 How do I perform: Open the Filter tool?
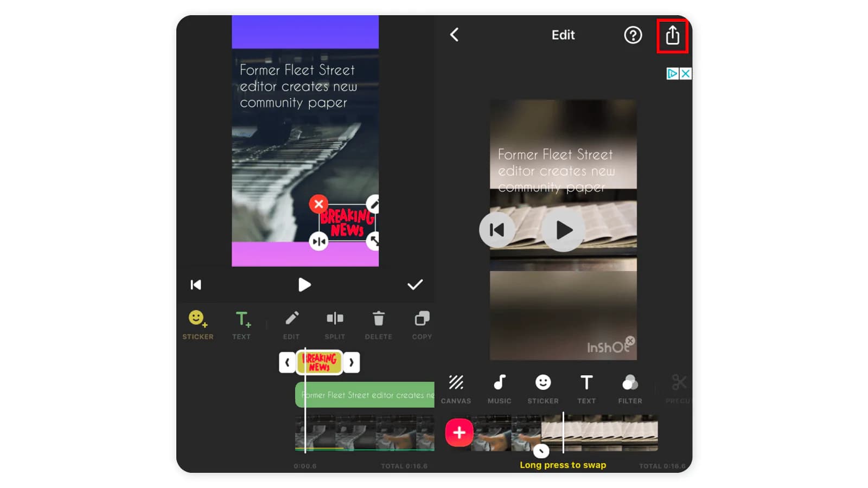point(630,389)
